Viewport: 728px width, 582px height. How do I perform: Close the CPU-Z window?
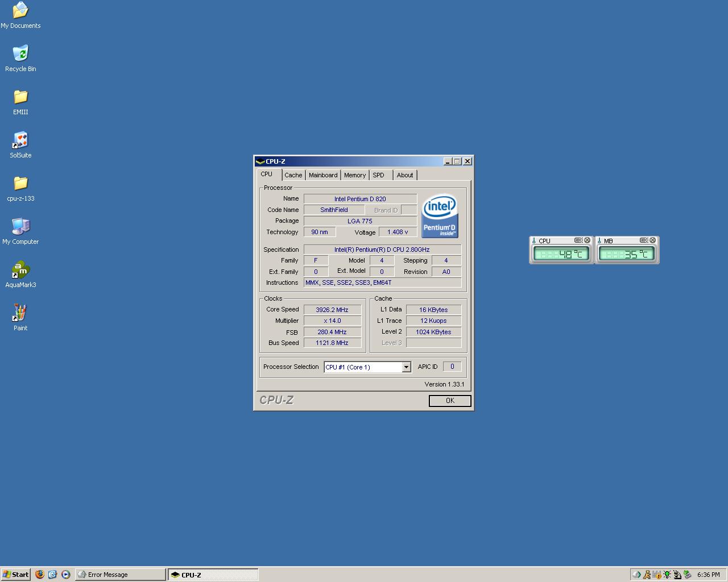tap(468, 161)
